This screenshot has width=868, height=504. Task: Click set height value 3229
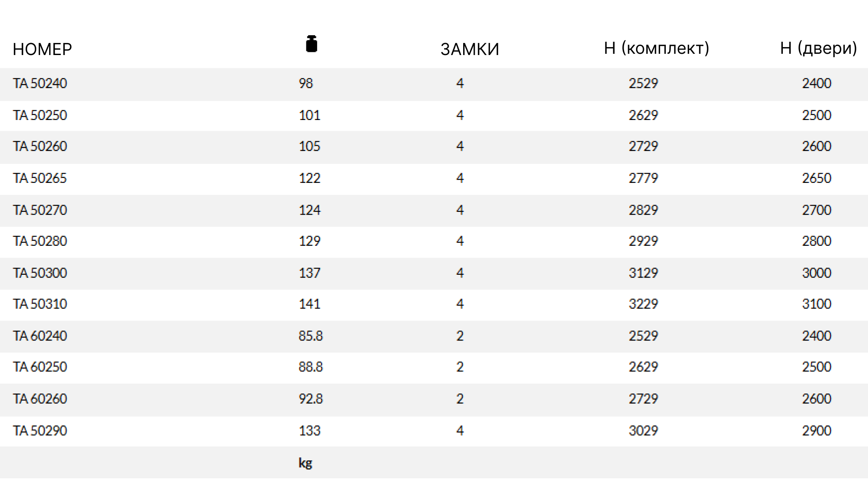coord(643,304)
